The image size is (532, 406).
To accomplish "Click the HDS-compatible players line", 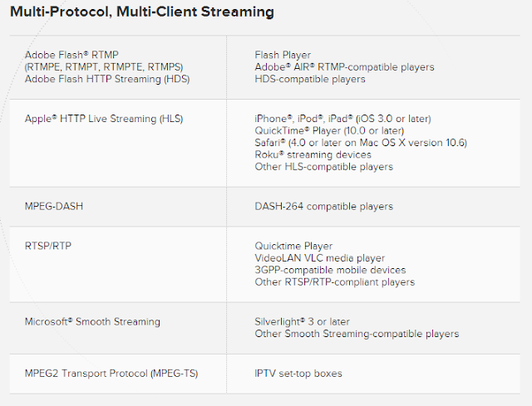I will click(x=310, y=79).
